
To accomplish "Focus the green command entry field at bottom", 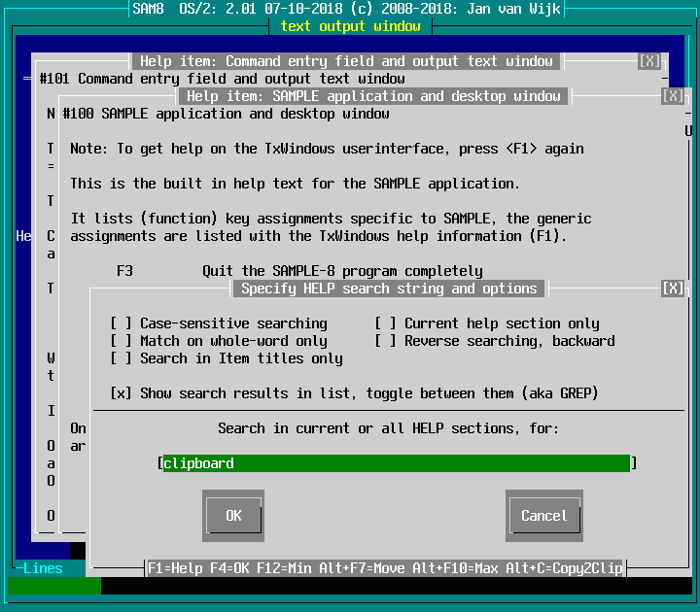I will coord(53,586).
